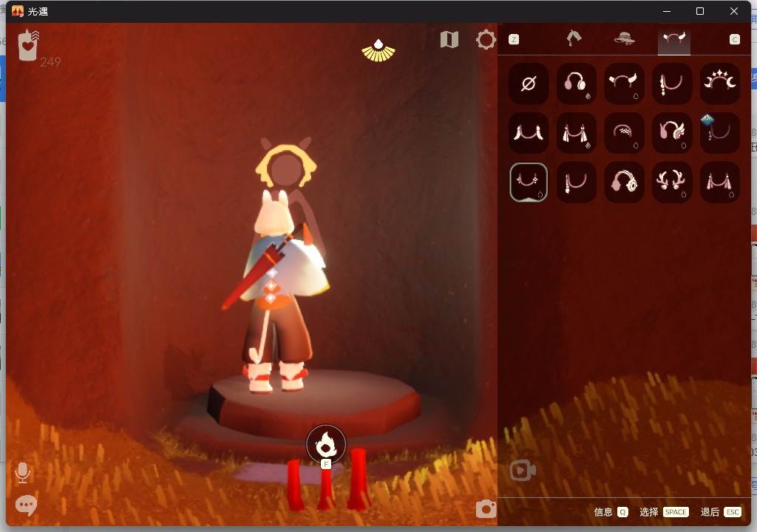Image resolution: width=757 pixels, height=532 pixels.
Task: Pick the small wavy headband accessory
Action: (623, 133)
